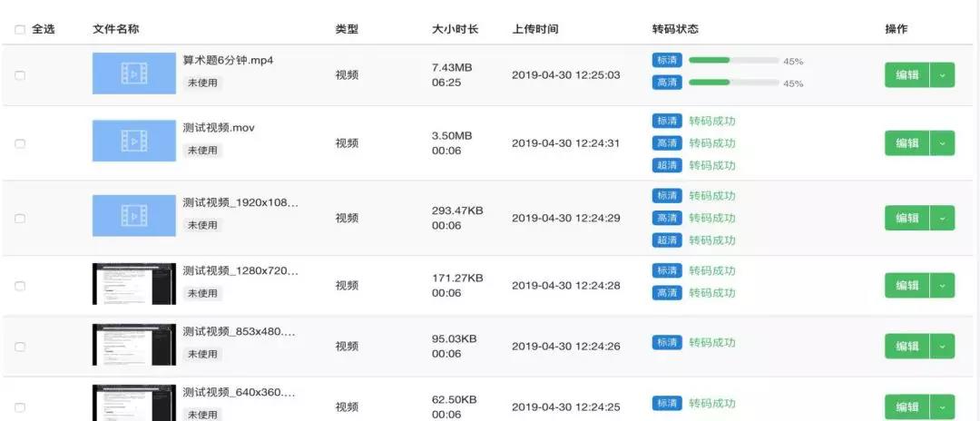Click 超清 badge in 测试视频.mov row
Viewport: 980px width, 421px height.
[666, 165]
